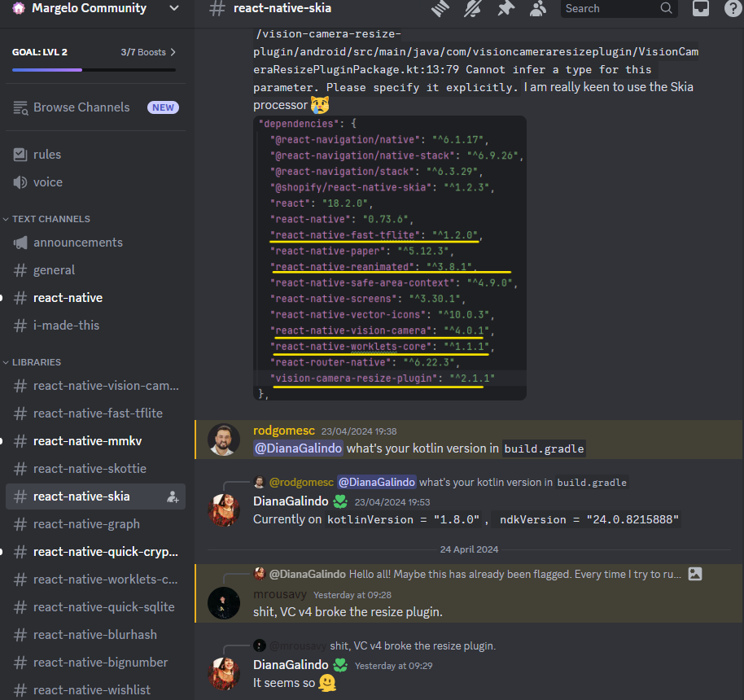Click the search magnifier icon

pyautogui.click(x=667, y=9)
